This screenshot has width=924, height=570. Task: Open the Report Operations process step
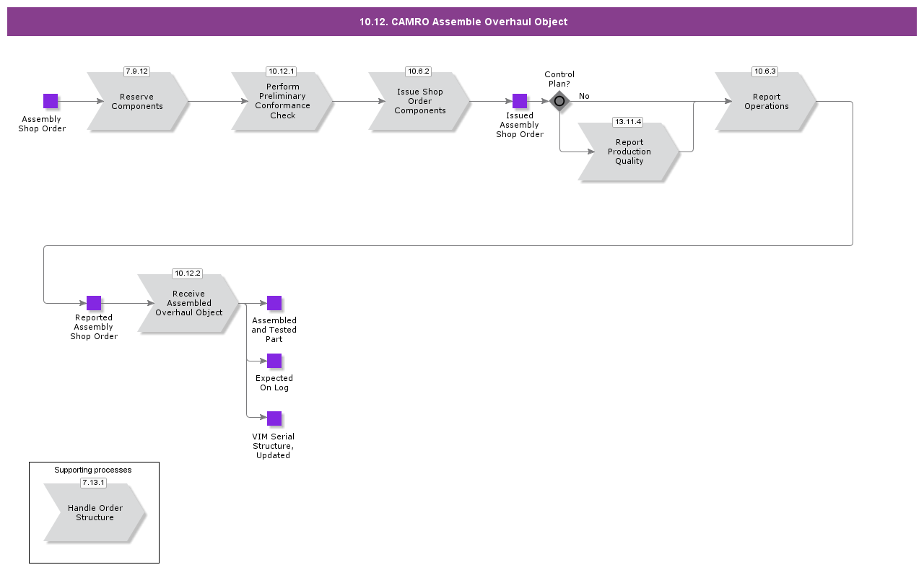tap(766, 101)
